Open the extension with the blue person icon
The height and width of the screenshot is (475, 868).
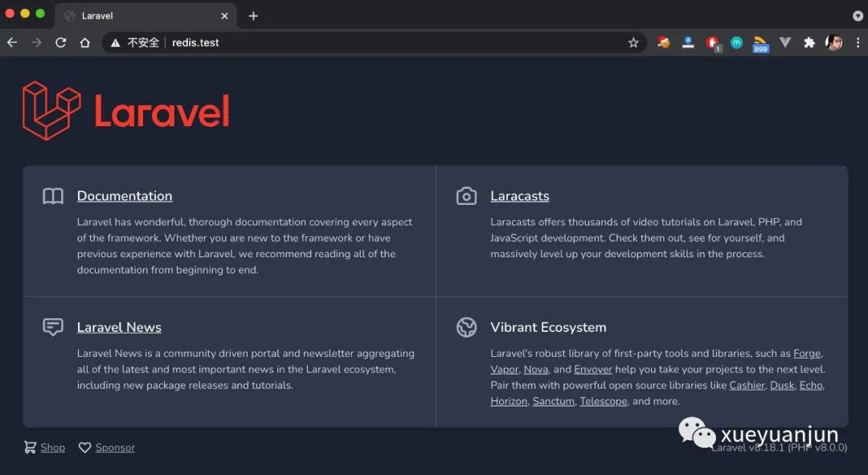[x=688, y=42]
